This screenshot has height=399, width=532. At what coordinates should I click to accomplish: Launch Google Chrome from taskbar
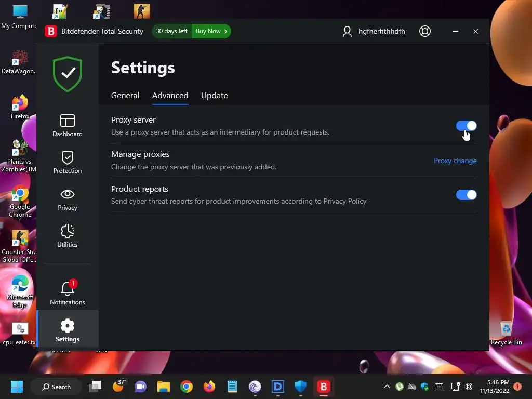pos(187,387)
